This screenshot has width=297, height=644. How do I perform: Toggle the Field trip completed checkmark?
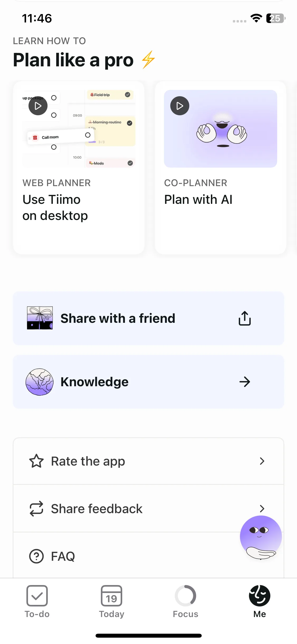[x=128, y=95]
